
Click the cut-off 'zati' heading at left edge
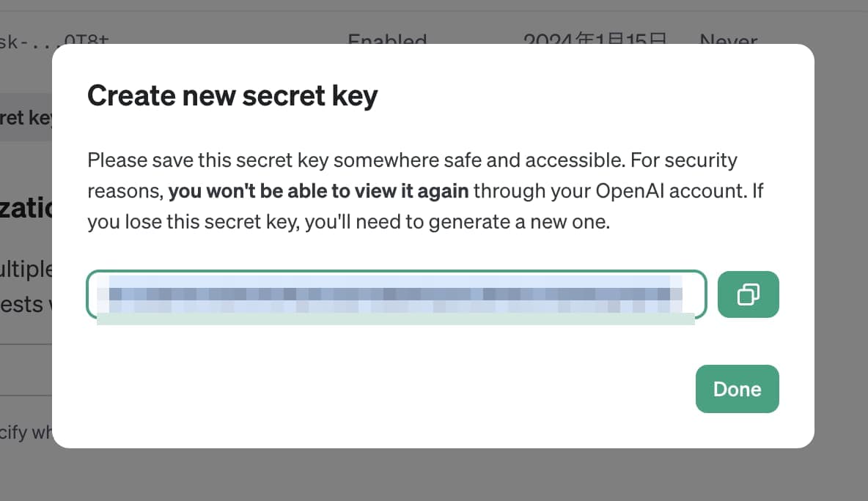click(26, 208)
